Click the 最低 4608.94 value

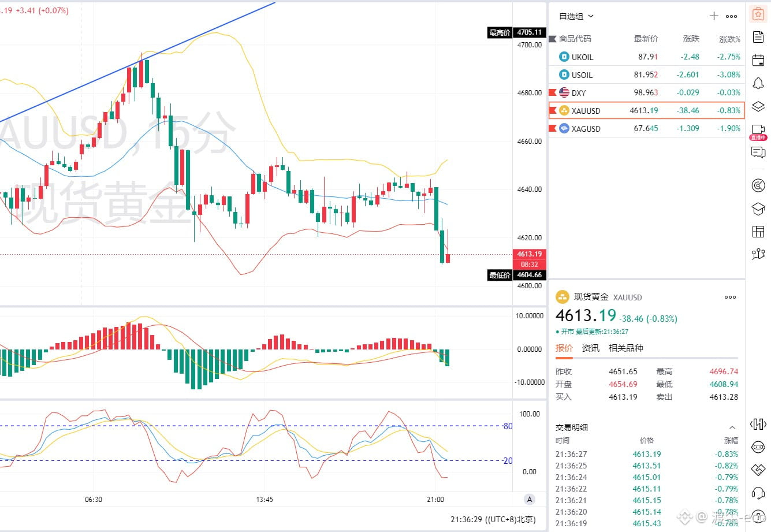724,384
